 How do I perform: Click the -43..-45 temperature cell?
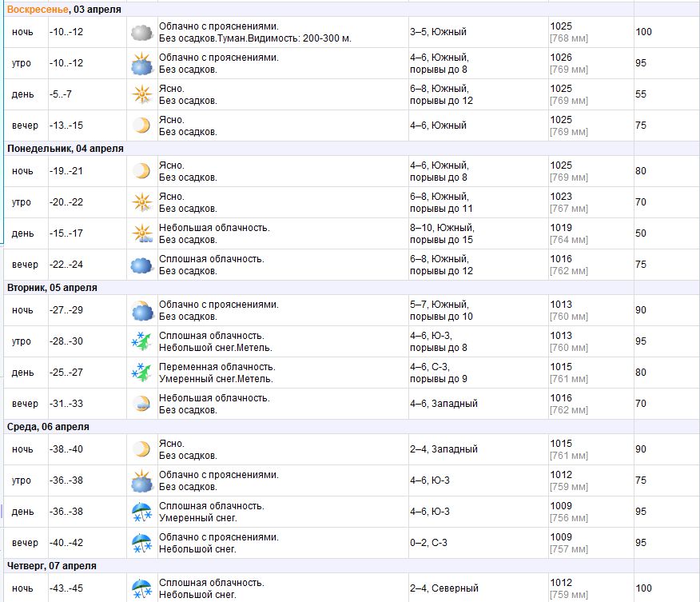(x=66, y=588)
